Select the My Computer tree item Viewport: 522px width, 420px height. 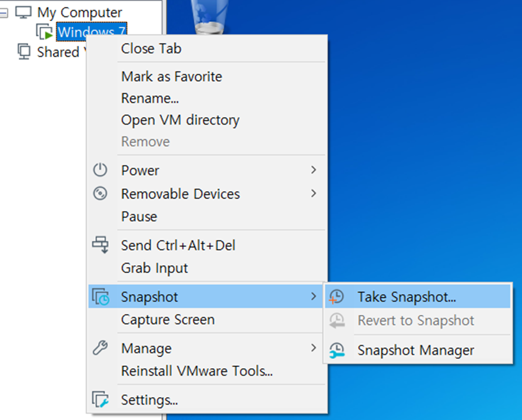point(79,12)
